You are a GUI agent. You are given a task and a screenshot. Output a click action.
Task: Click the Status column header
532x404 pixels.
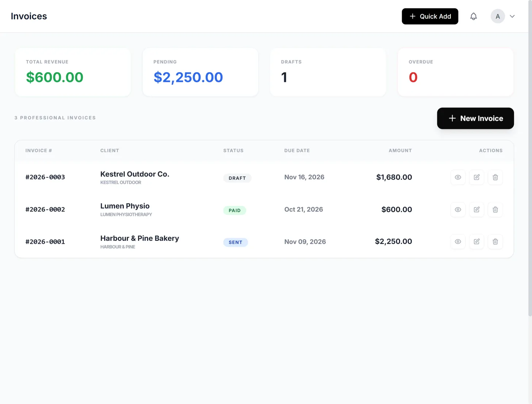point(233,151)
